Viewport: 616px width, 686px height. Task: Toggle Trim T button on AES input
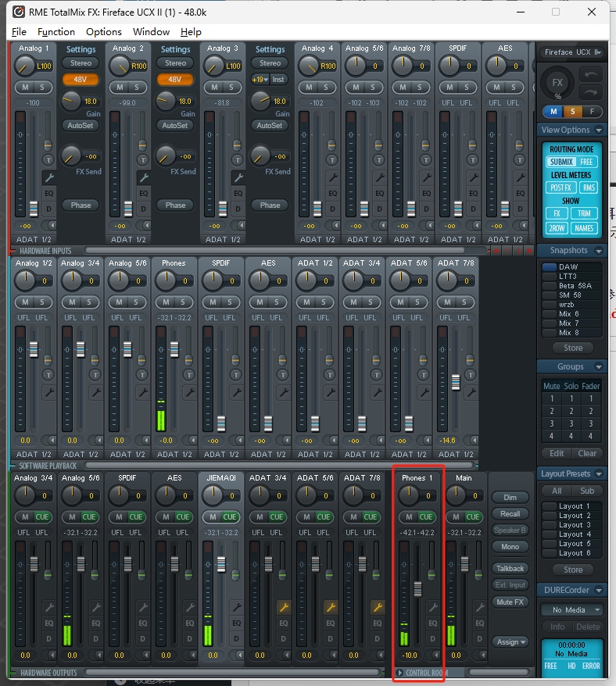point(519,160)
